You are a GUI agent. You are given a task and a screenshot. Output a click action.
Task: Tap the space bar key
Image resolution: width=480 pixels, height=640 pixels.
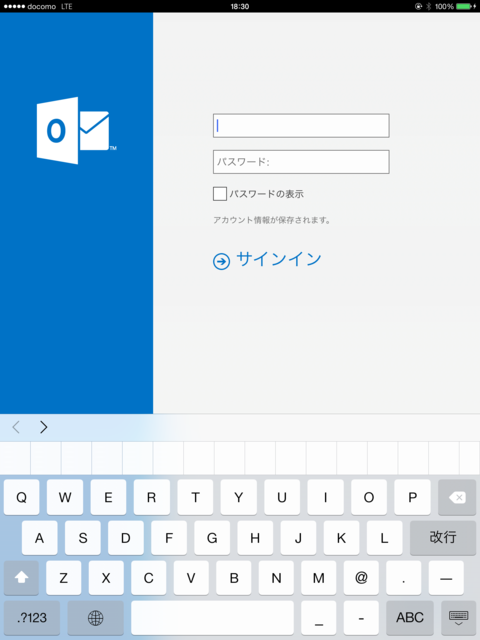pyautogui.click(x=212, y=618)
